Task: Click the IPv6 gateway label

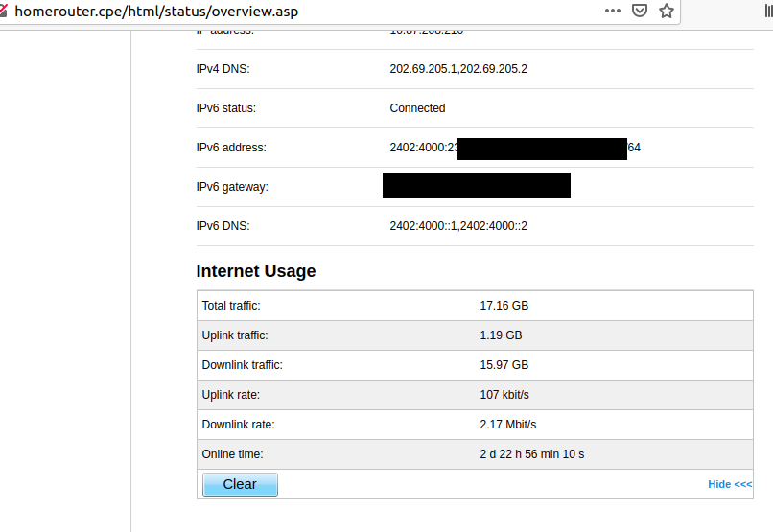Action: tap(232, 187)
